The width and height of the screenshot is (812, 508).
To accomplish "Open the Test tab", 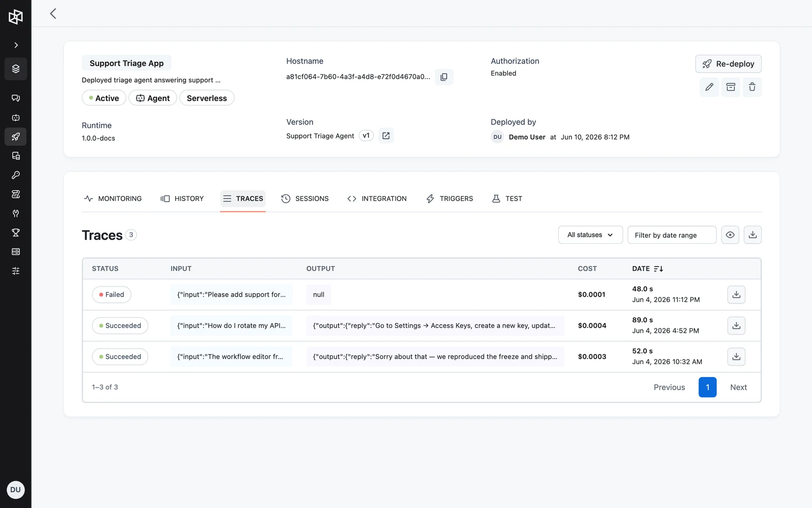I will [507, 199].
